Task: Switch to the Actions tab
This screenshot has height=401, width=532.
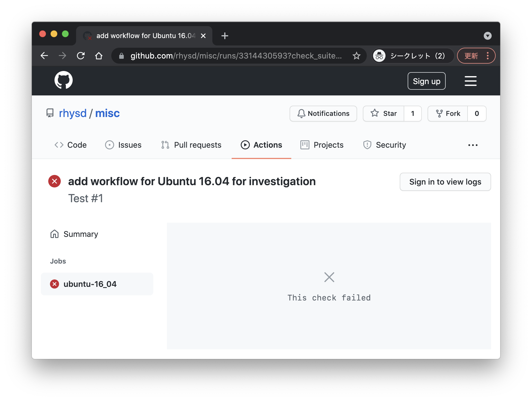Action: coord(261,145)
